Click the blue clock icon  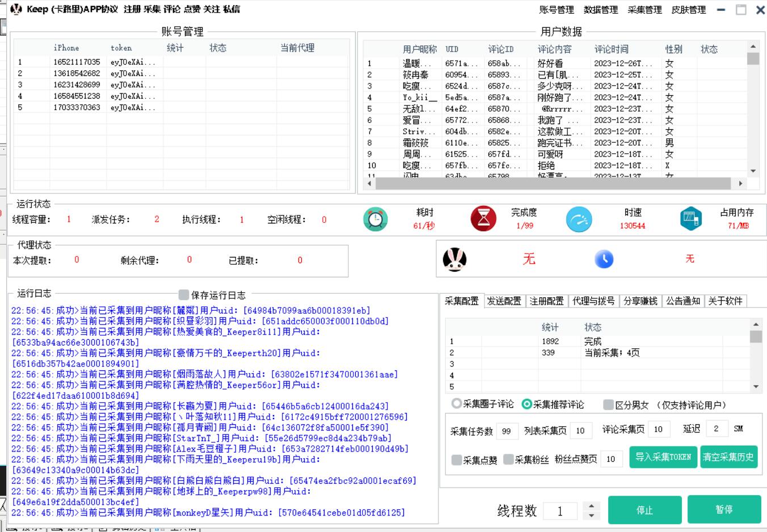[x=604, y=259]
